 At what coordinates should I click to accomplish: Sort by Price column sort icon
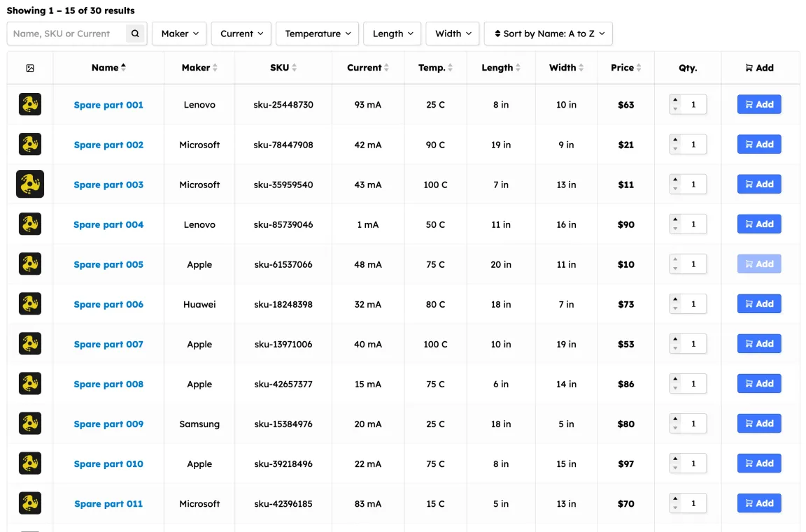tap(639, 68)
